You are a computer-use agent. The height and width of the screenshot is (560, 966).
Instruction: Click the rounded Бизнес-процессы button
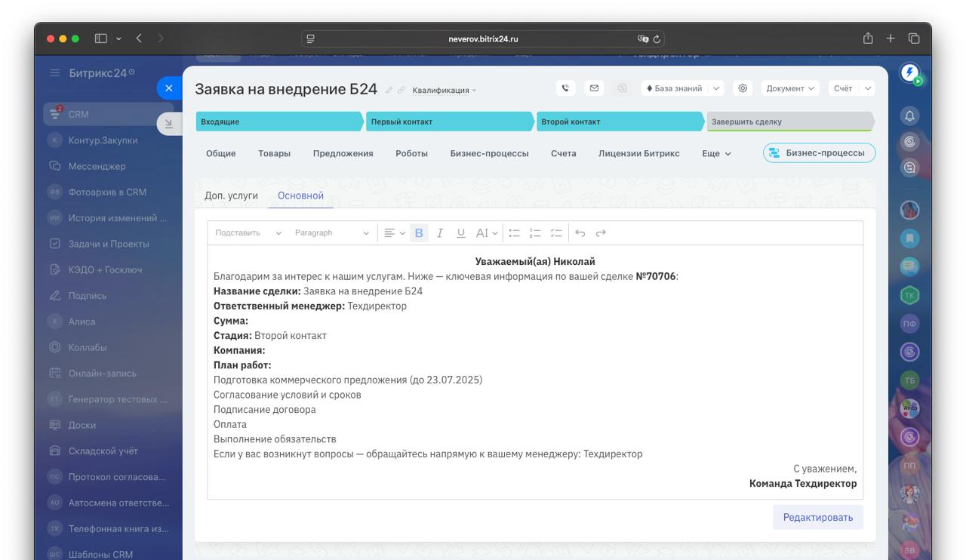(x=820, y=152)
